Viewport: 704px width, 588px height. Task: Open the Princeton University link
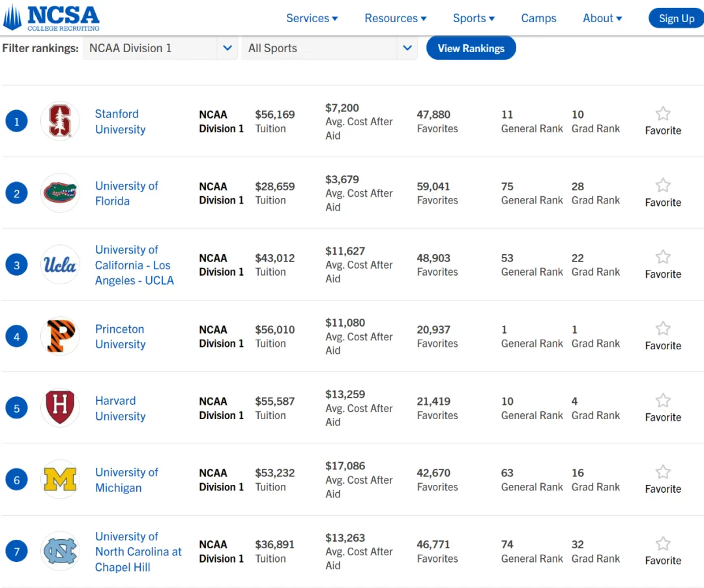coord(120,336)
